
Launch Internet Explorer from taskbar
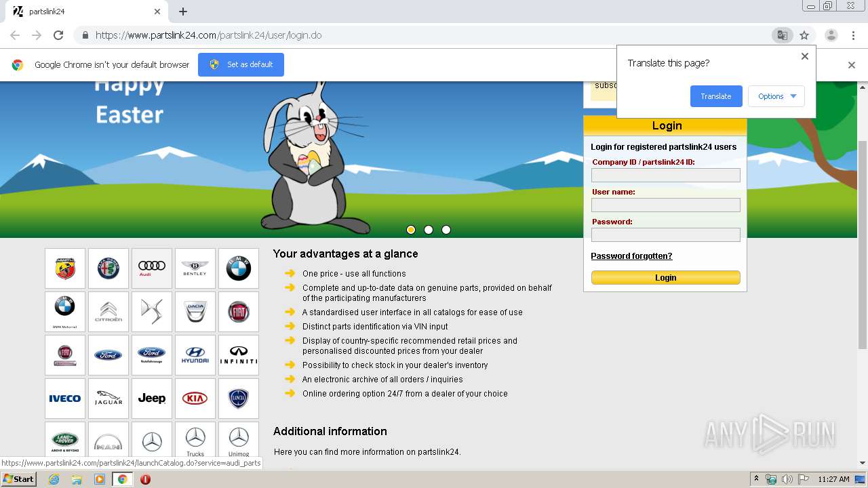[54, 479]
